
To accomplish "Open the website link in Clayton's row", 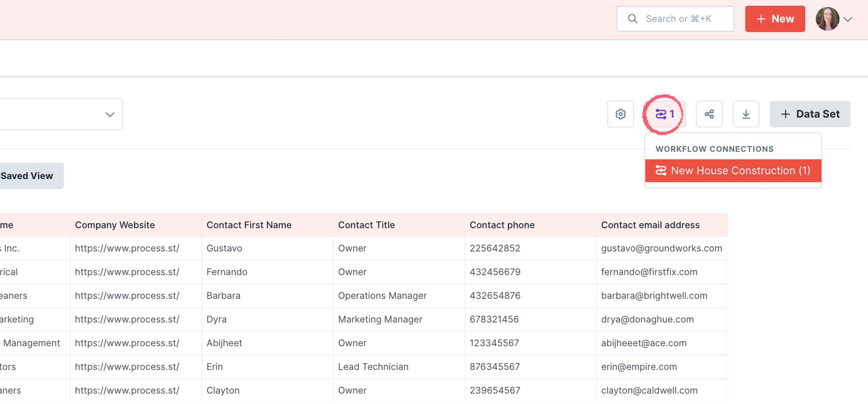I will pos(127,390).
